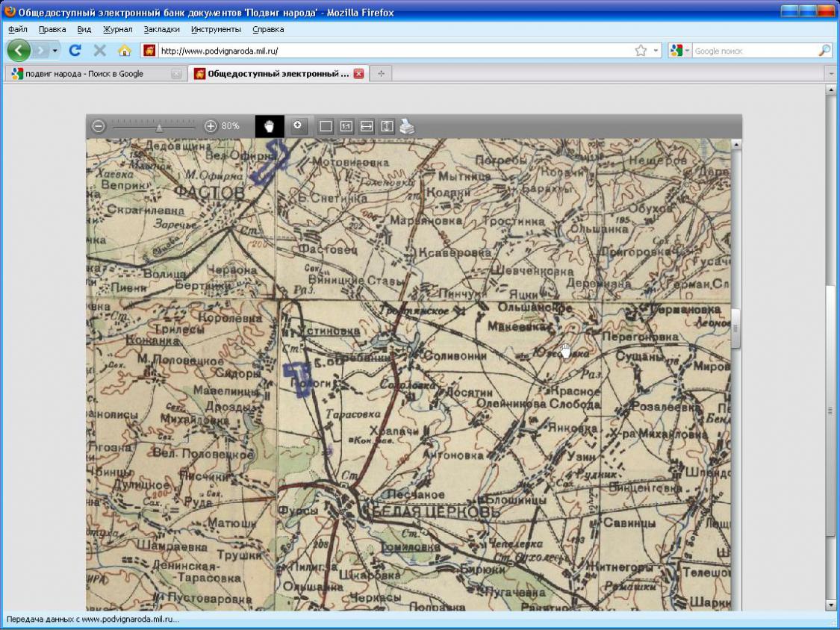Viewport: 840px width, 630px height.
Task: Click the map zoom level slider handle
Action: (159, 127)
